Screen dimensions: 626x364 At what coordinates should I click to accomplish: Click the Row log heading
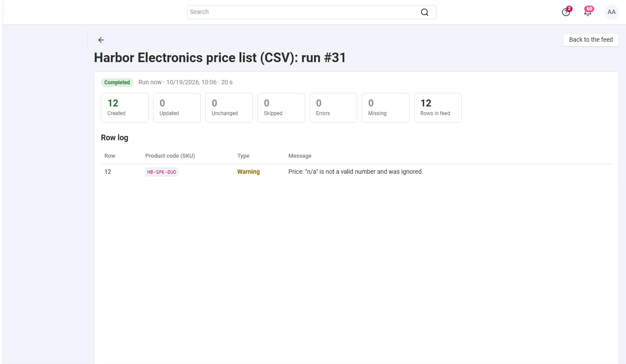click(114, 138)
